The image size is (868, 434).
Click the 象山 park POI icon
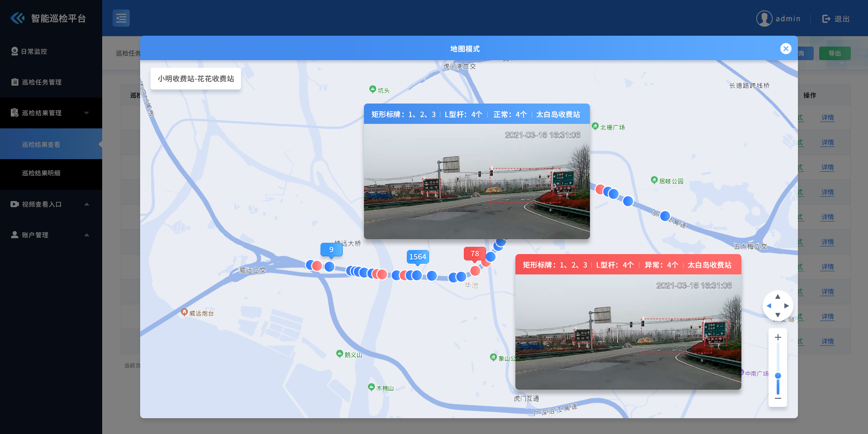click(x=493, y=357)
